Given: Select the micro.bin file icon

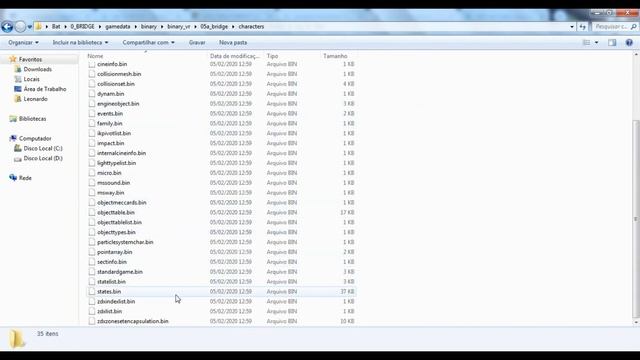Looking at the screenshot, I should 92,173.
